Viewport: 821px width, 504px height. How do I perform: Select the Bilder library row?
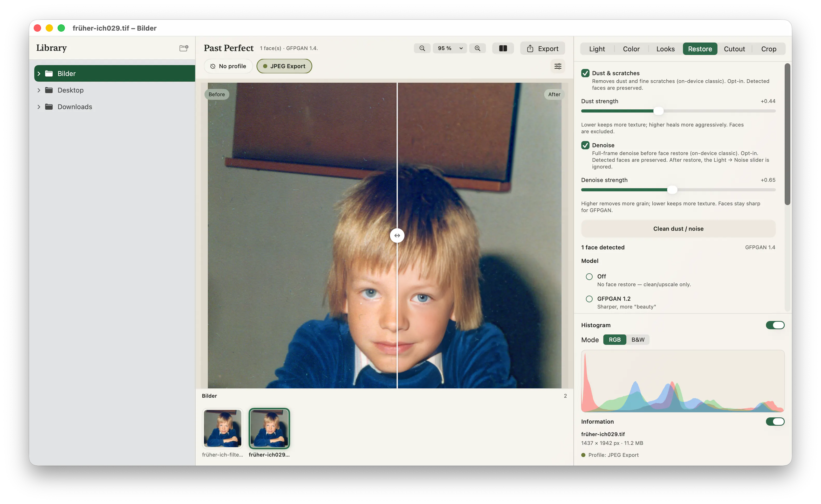coord(114,73)
